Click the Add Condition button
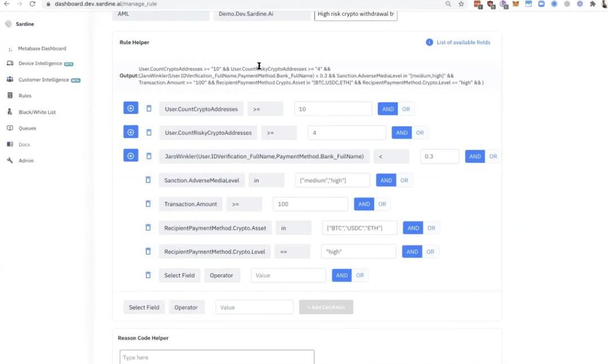The image size is (608, 364). click(x=326, y=307)
